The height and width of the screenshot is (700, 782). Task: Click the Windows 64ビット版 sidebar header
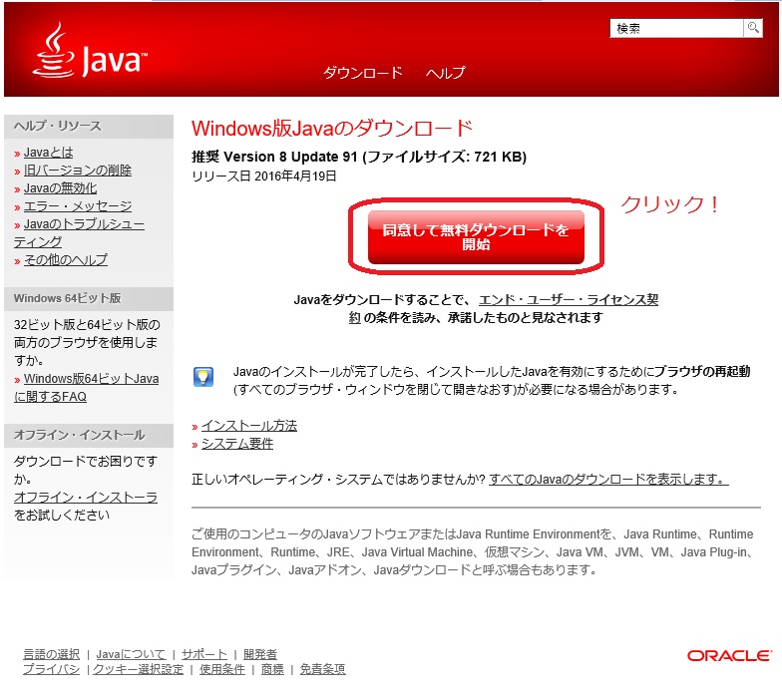point(89,299)
